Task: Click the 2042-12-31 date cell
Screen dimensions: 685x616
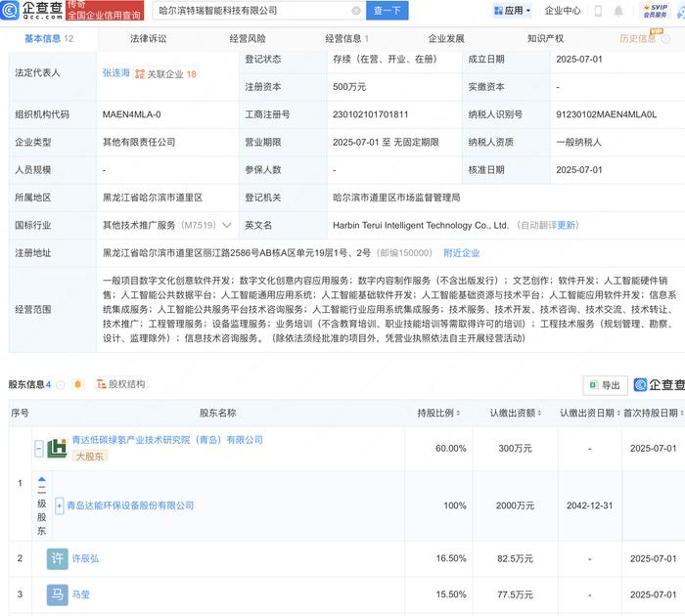Action: pos(589,506)
